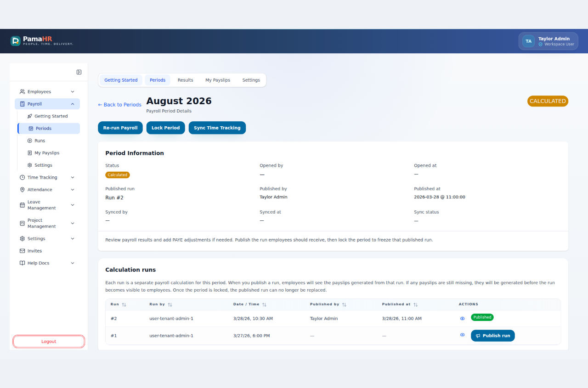Click the Lock Period button
This screenshot has width=588, height=388.
point(166,128)
